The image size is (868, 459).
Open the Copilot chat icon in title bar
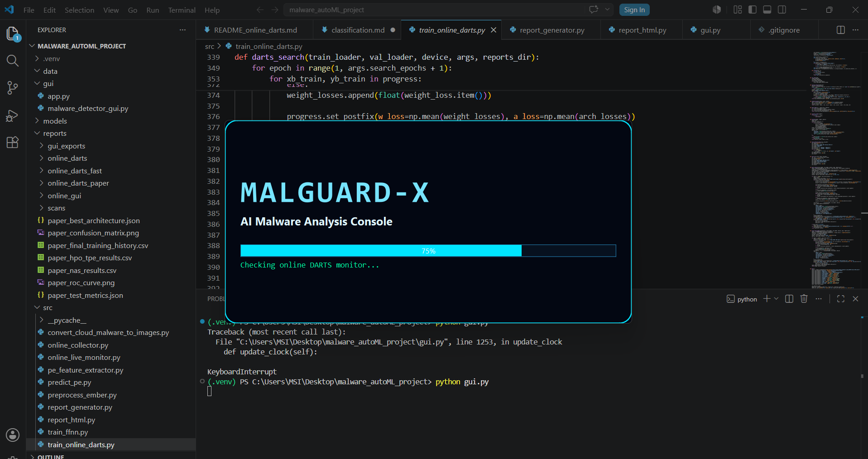pyautogui.click(x=594, y=10)
